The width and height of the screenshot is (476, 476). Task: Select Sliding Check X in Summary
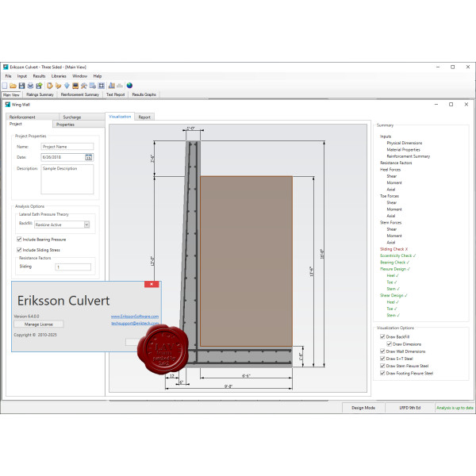[x=393, y=249]
